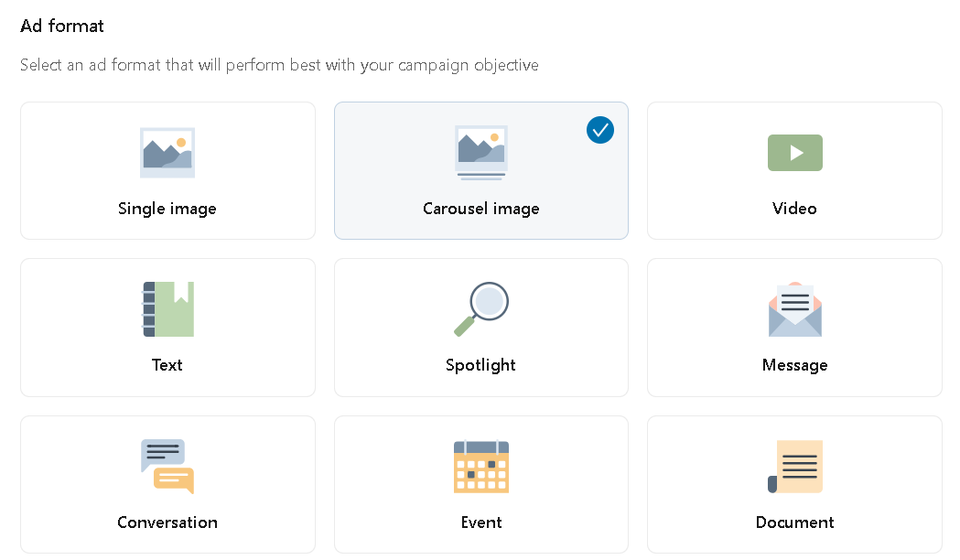960x560 pixels.
Task: Select the Spotlight ad format card
Action: pos(480,327)
